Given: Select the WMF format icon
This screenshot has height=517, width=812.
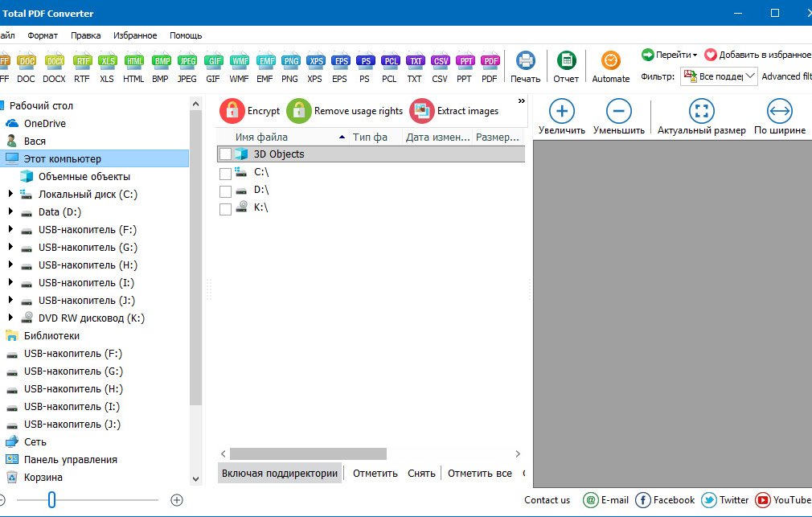Looking at the screenshot, I should click(240, 68).
